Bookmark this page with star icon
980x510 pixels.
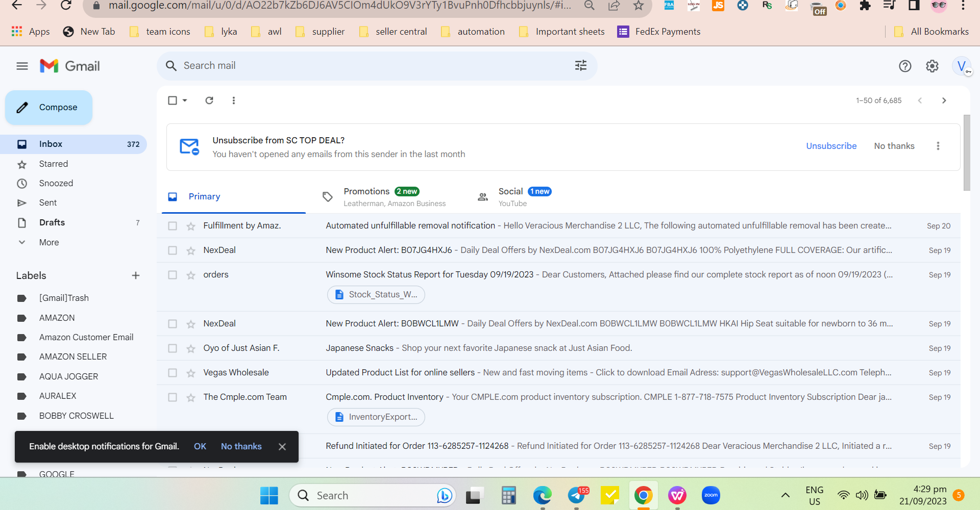(639, 6)
